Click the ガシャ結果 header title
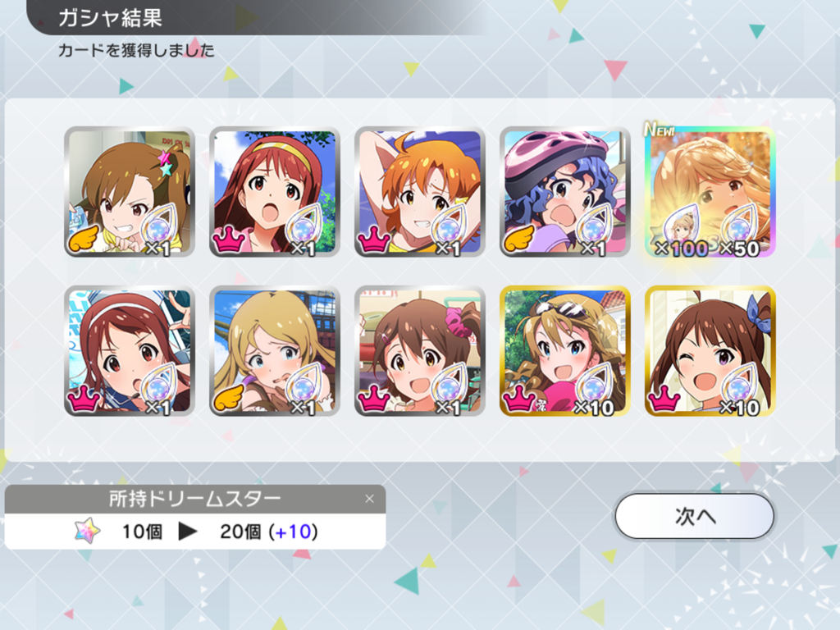 point(110,18)
